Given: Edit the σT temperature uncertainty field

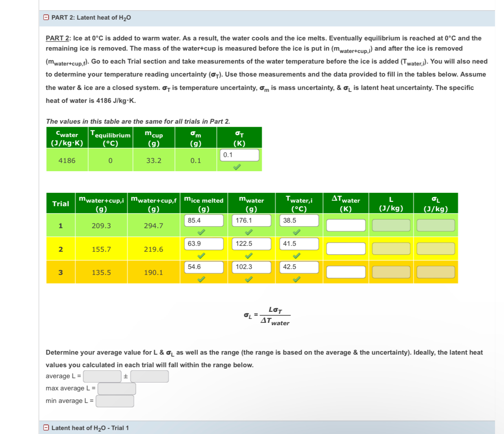Looking at the screenshot, I should (x=239, y=155).
